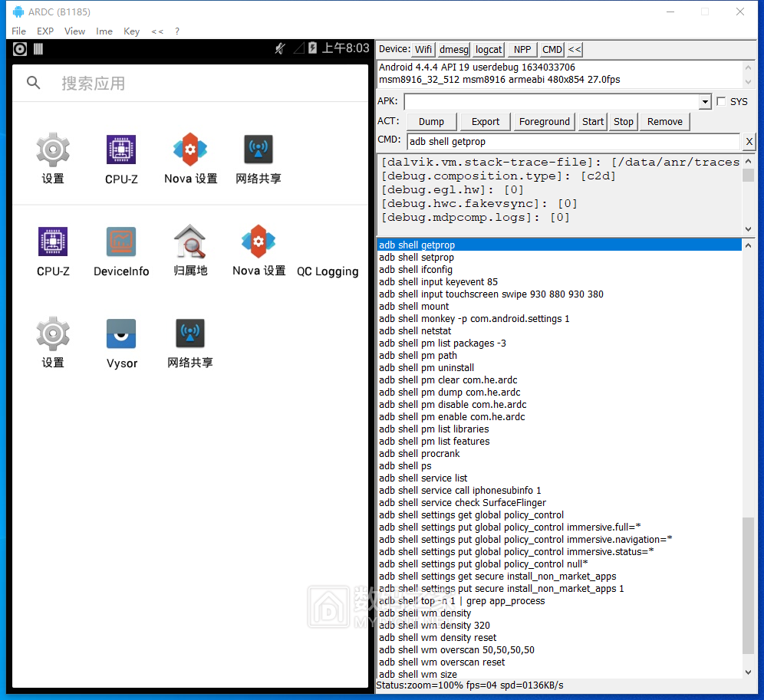Clear the command with the X button
Viewport: 764px width, 700px height.
click(749, 141)
